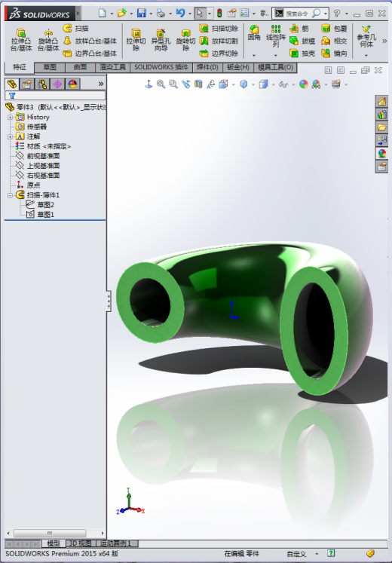Switch to the Render Tools (渲染工具) tab
The width and height of the screenshot is (392, 563).
point(112,67)
